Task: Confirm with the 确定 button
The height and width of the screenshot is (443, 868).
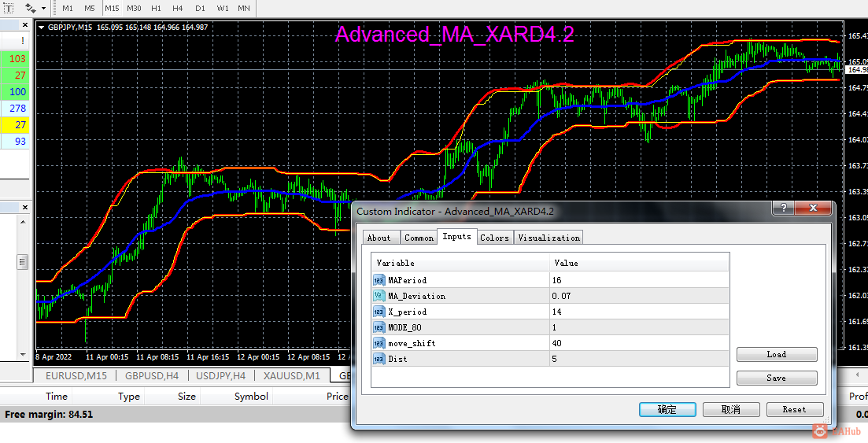Action: pos(667,409)
